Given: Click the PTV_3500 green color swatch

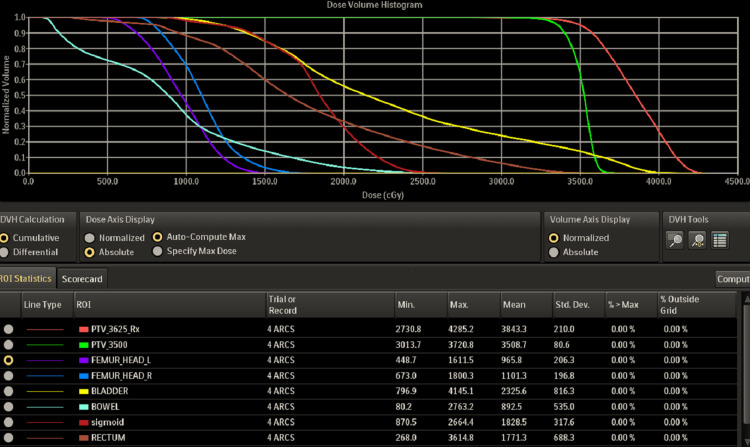Looking at the screenshot, I should (84, 345).
